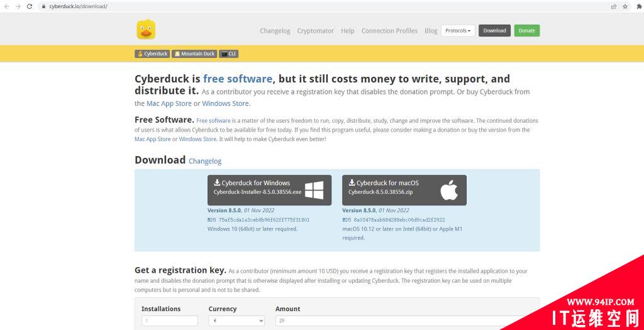Click download arrow icon beside Cyberduck for macOS
This screenshot has height=330, width=644.
point(352,183)
